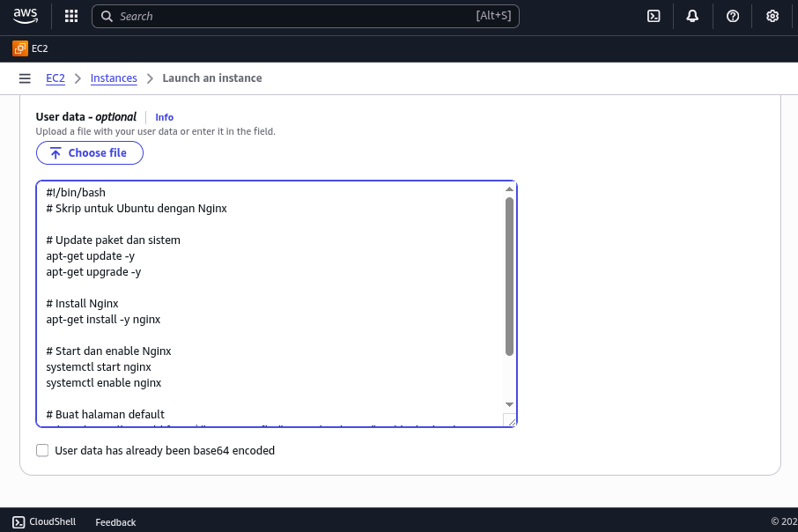Click the 'Launch an instance' breadcrumb text

click(212, 78)
